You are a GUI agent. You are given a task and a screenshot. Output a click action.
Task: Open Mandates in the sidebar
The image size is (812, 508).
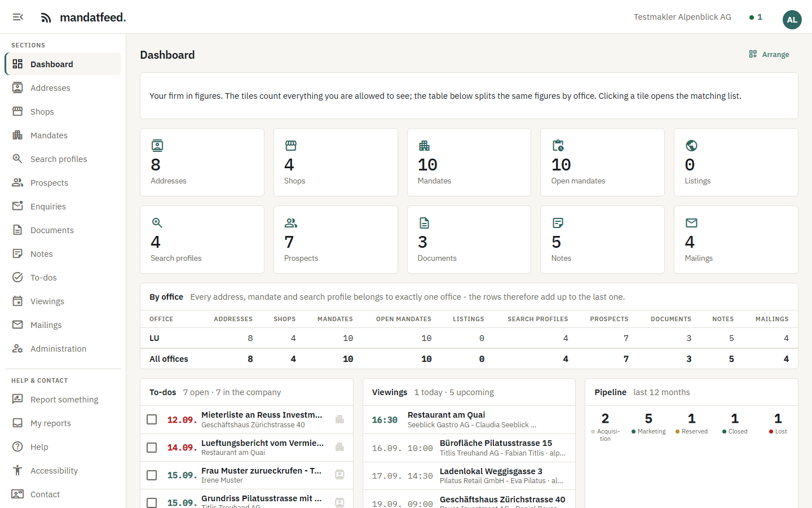pyautogui.click(x=63, y=135)
